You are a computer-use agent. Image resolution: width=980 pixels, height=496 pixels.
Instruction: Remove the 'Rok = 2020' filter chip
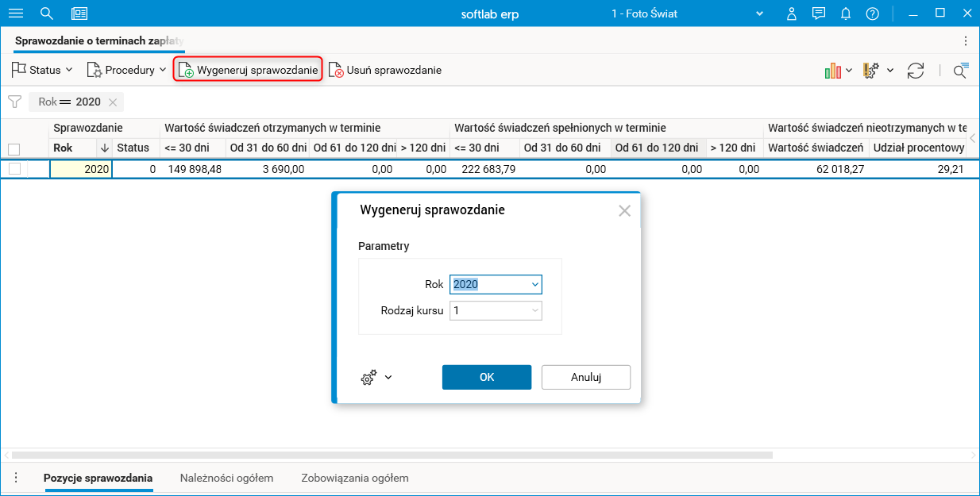pos(113,102)
